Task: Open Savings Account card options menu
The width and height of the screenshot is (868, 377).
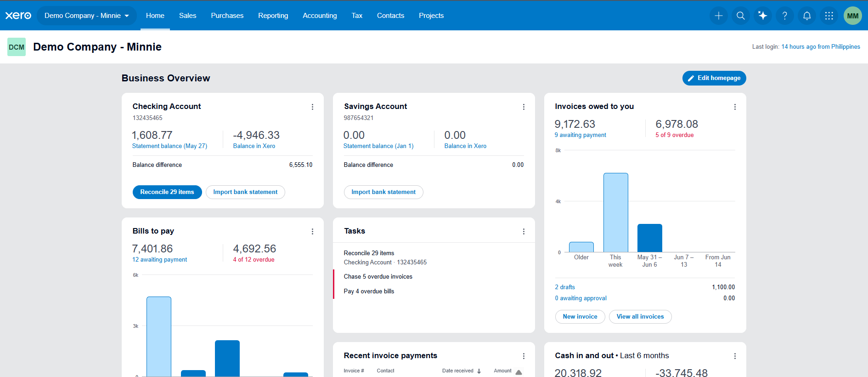Action: tap(524, 107)
